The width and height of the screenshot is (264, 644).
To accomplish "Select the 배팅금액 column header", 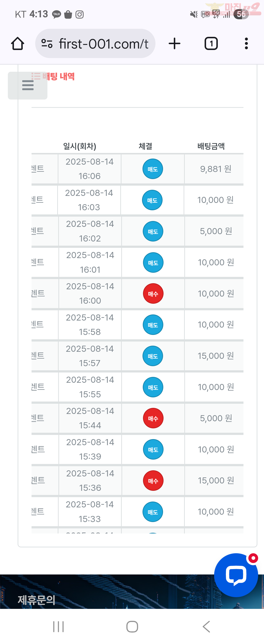I will click(211, 146).
